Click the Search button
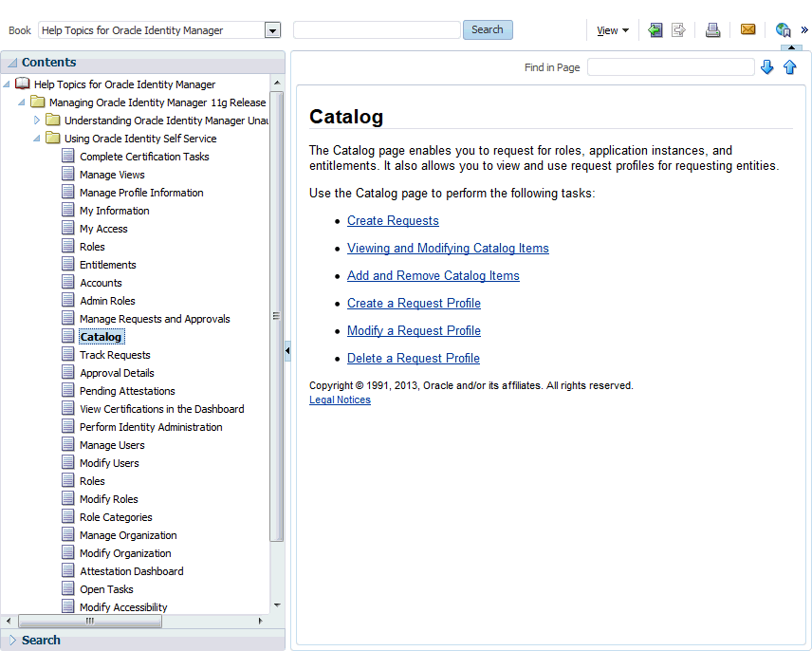812x651 pixels. coord(488,29)
